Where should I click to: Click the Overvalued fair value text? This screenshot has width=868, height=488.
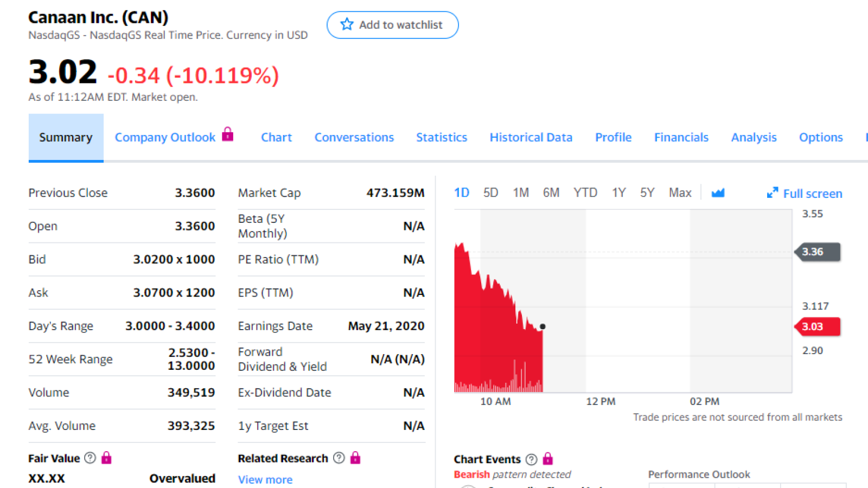point(182,479)
